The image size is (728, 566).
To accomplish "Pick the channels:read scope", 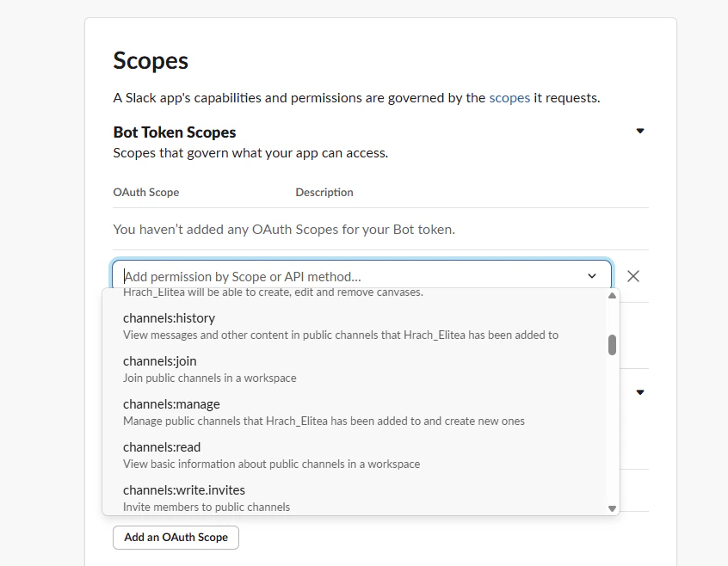I will point(354,455).
